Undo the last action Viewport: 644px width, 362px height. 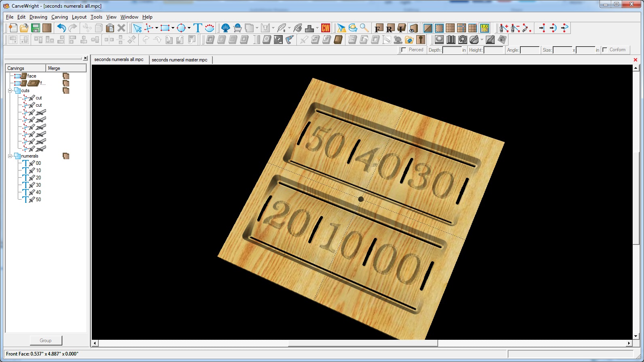coord(61,28)
